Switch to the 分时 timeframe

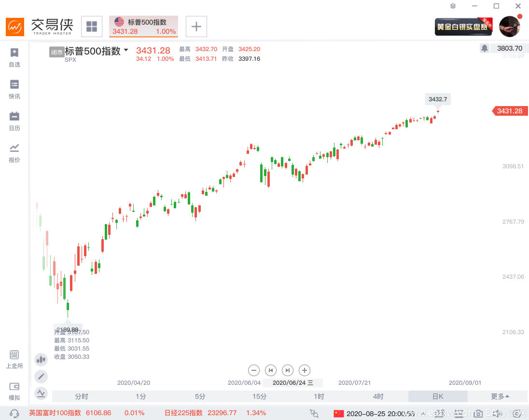(x=82, y=396)
